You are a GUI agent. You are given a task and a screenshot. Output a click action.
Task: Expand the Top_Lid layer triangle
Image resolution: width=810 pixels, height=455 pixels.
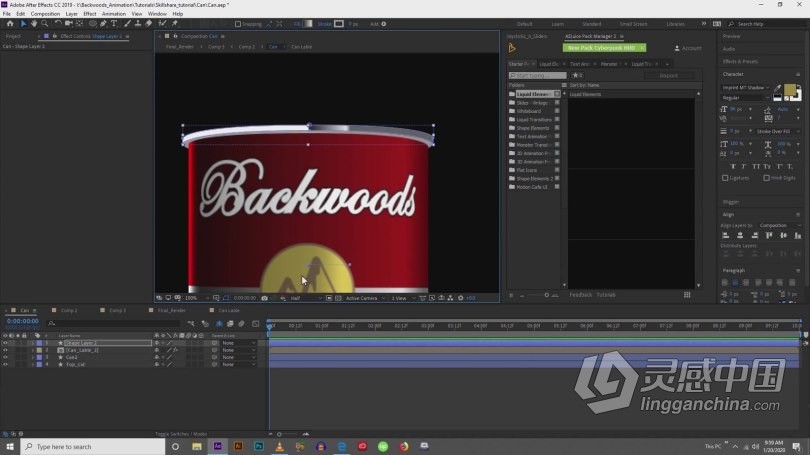(x=33, y=365)
